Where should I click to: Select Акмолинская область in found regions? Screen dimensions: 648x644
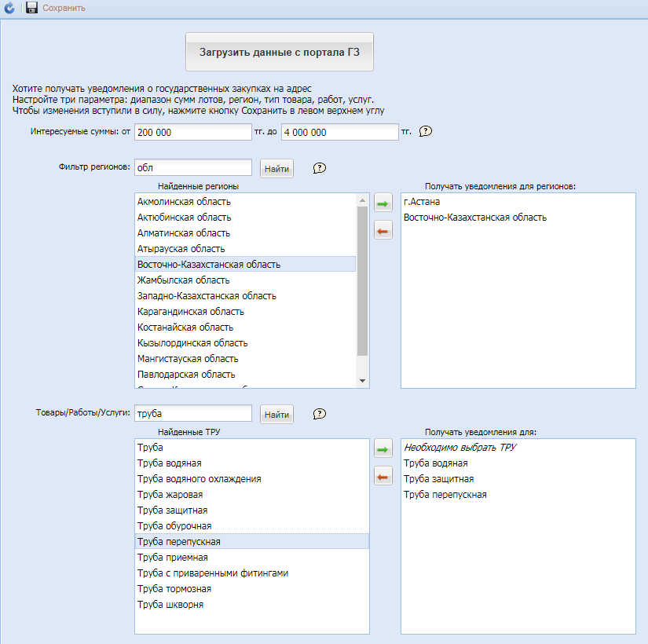pyautogui.click(x=245, y=202)
